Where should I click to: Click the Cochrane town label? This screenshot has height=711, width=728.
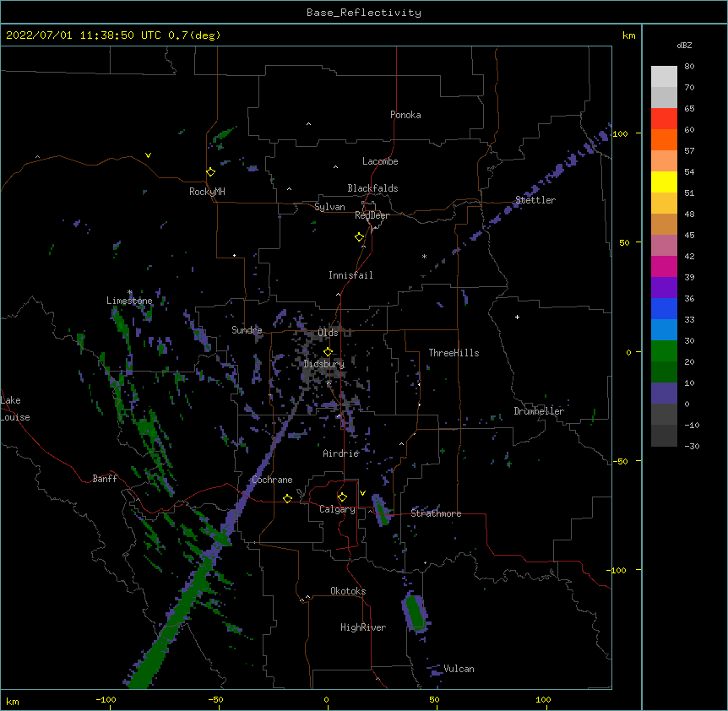(x=272, y=480)
